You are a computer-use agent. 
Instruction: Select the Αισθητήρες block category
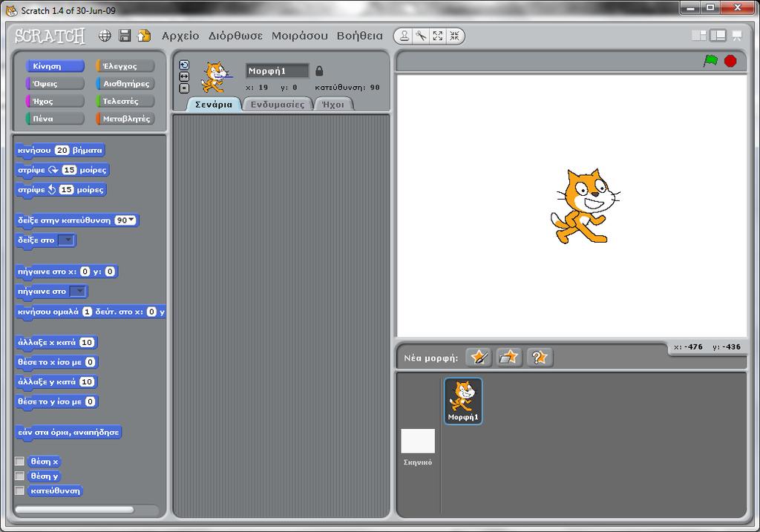[125, 83]
